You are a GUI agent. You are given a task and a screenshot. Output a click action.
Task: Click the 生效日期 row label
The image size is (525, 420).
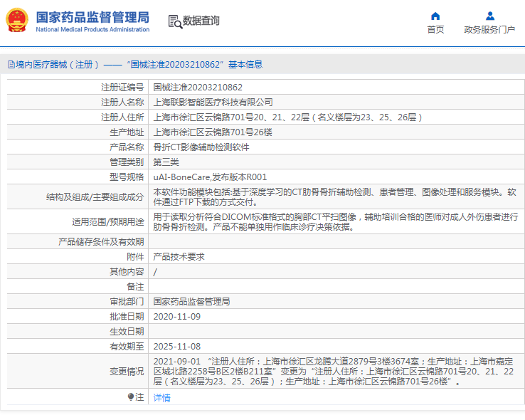(127, 332)
